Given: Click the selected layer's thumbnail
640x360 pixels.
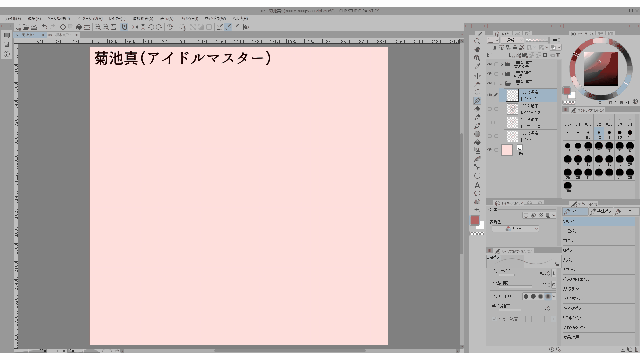Looking at the screenshot, I should [x=512, y=95].
